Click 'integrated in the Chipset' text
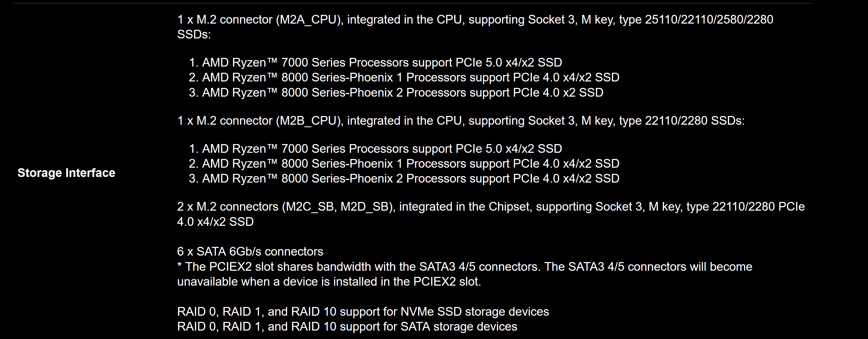The width and height of the screenshot is (868, 339). (465, 207)
